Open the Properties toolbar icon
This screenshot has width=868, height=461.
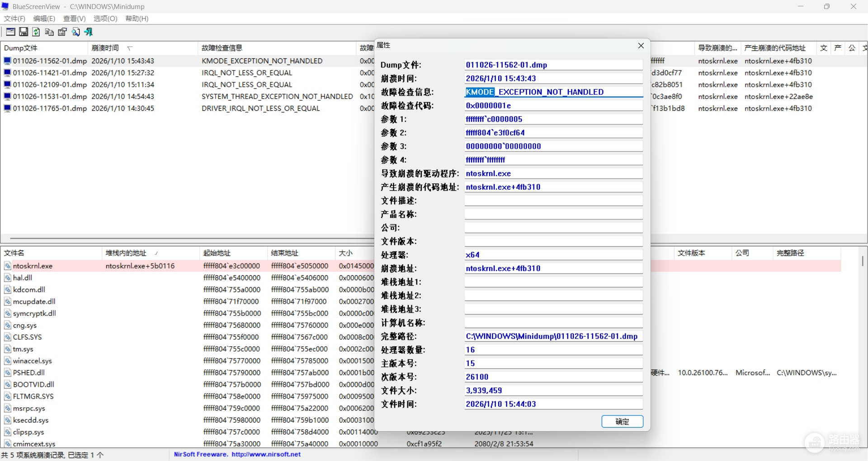coord(62,32)
